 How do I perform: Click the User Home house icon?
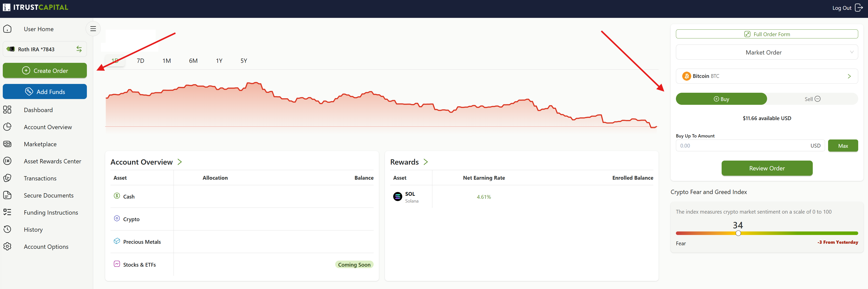click(8, 29)
